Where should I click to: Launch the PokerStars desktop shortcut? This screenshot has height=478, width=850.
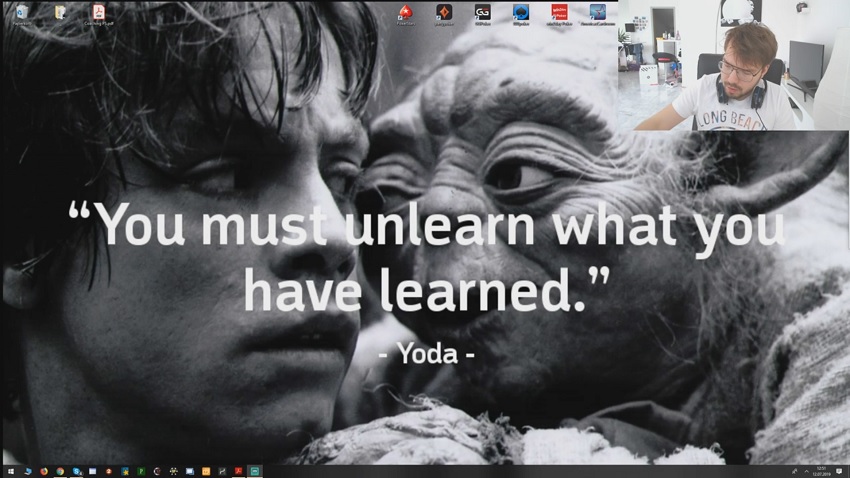point(405,15)
